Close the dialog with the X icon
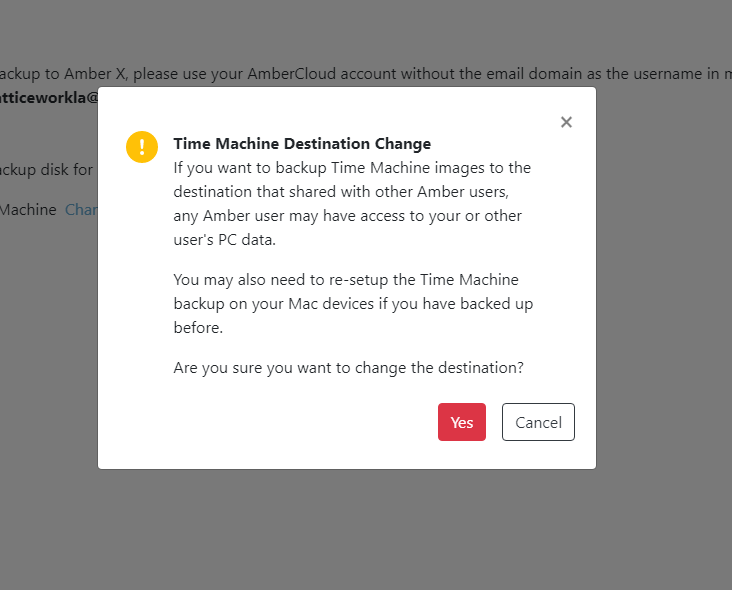The width and height of the screenshot is (732, 590). coord(566,122)
